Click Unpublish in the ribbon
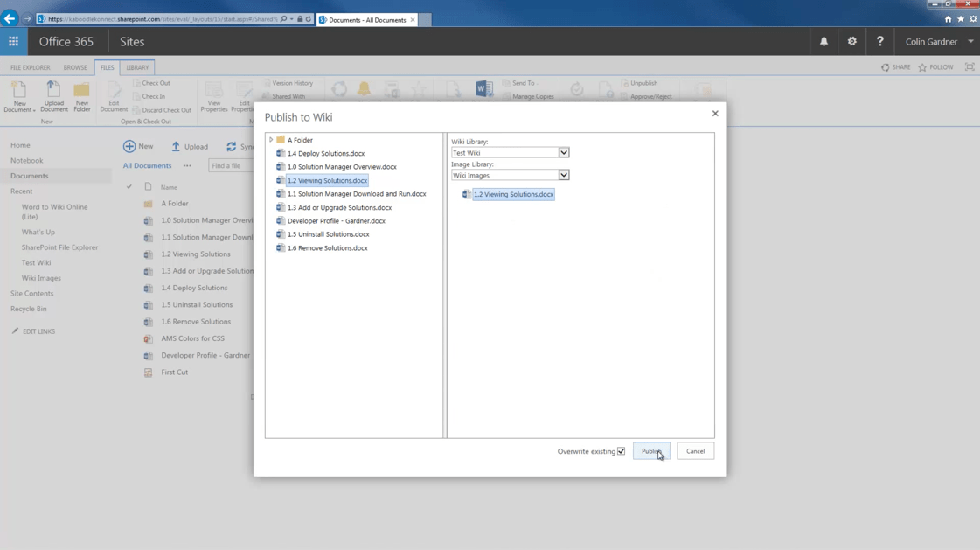The height and width of the screenshot is (550, 980). point(639,83)
